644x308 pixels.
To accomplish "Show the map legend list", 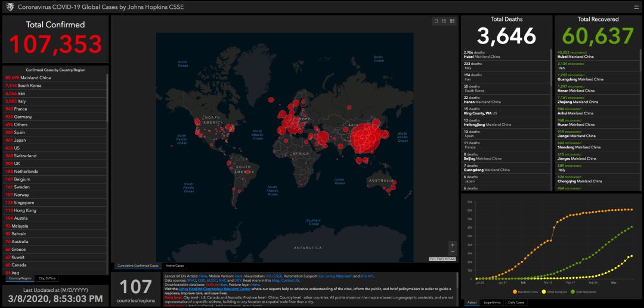I will coord(444,21).
